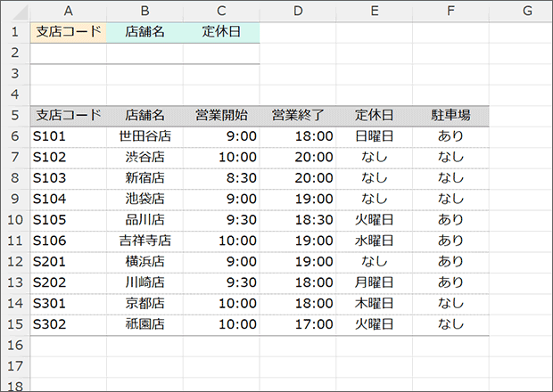Select the 月曜日 holiday cell
Viewport: 553px width, 392px height.
coord(374,282)
